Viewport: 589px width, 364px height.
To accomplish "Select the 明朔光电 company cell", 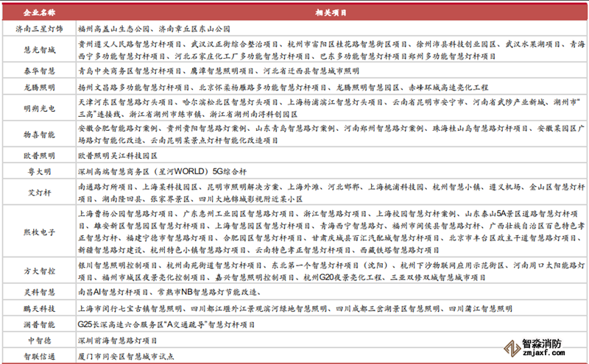I will point(38,107).
